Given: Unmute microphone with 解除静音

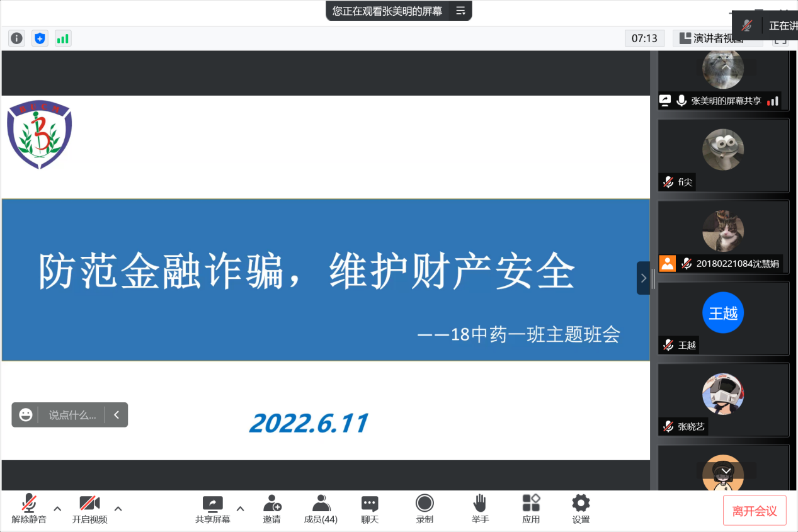Looking at the screenshot, I should pyautogui.click(x=29, y=509).
